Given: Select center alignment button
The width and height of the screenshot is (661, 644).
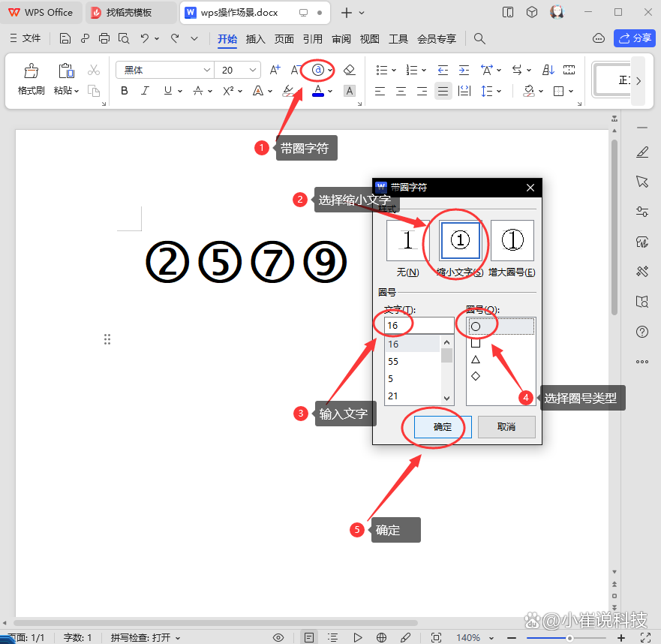Looking at the screenshot, I should [x=401, y=91].
